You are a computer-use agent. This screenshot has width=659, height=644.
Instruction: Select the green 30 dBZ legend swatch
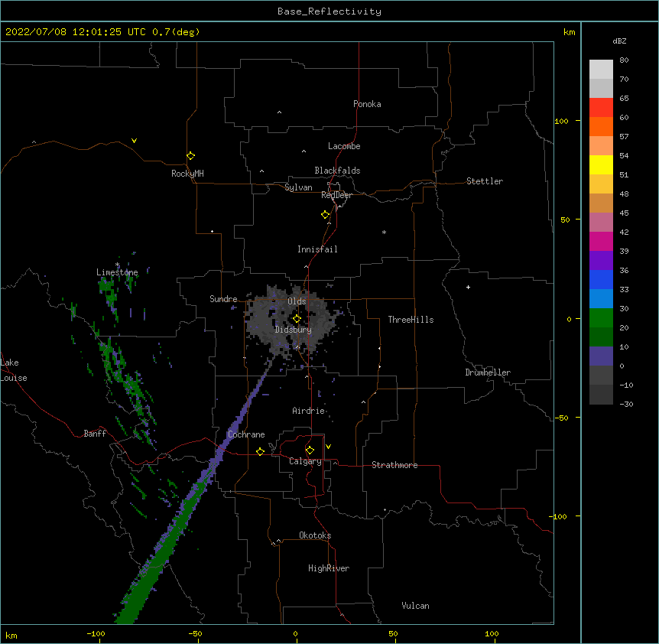(601, 318)
